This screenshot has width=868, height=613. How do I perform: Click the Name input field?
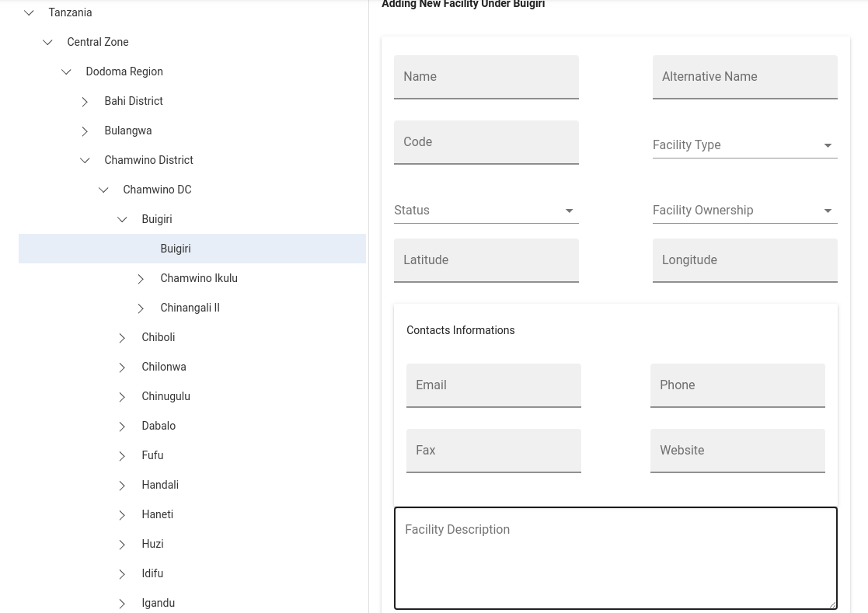click(x=486, y=77)
